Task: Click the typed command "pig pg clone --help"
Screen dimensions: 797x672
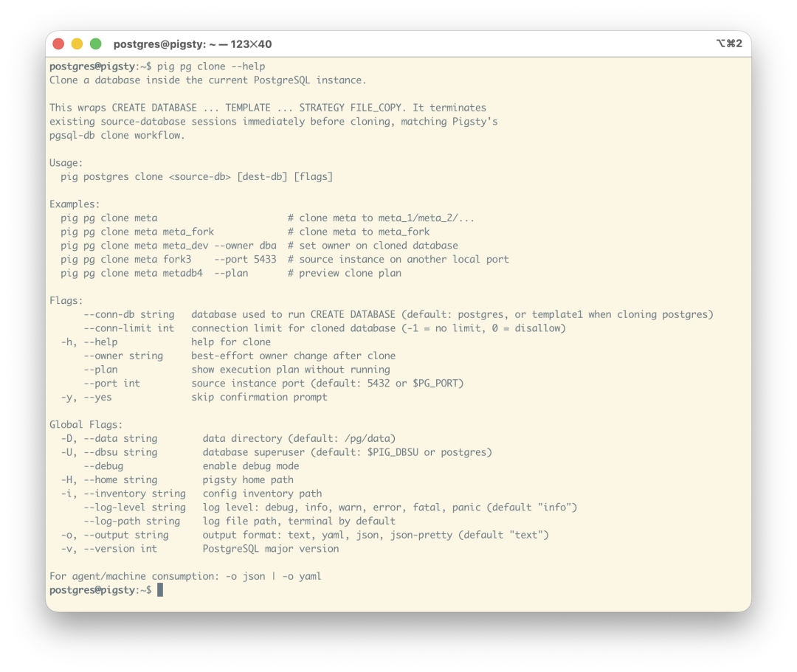Action: [211, 66]
